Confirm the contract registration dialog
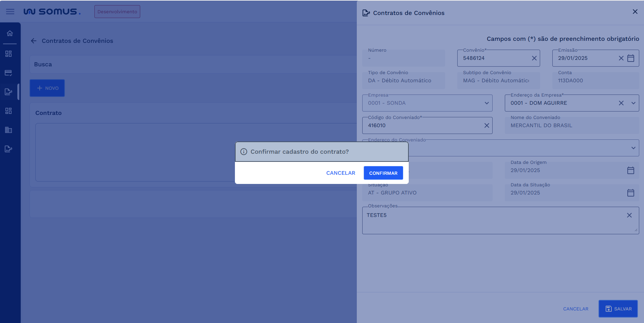The image size is (644, 323). pos(383,173)
